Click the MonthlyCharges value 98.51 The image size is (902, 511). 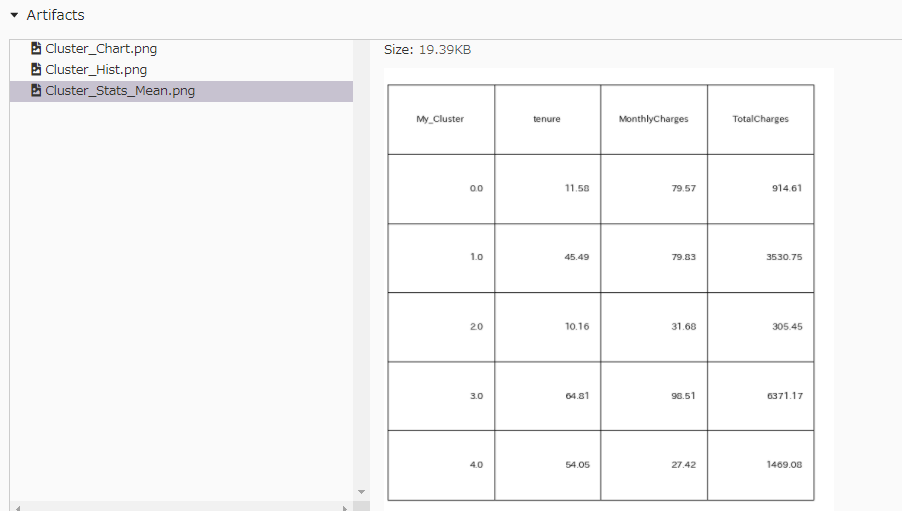[x=683, y=396]
